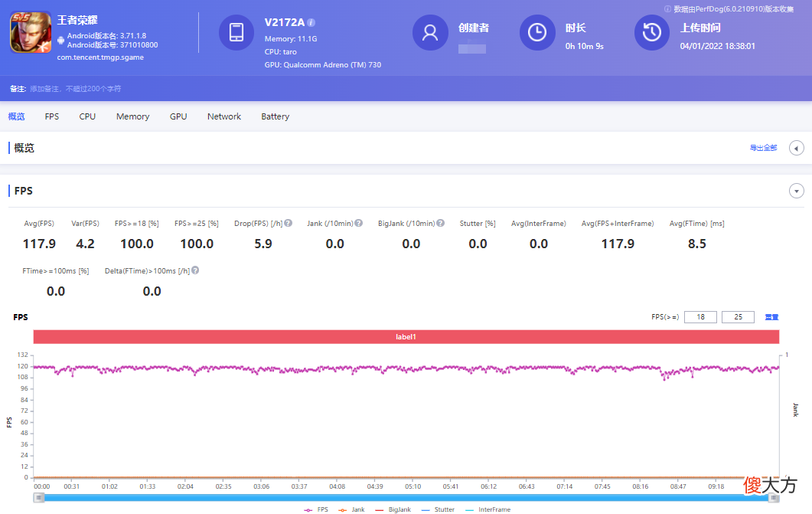Click the left handle of range slider
The image size is (812, 514).
click(39, 498)
